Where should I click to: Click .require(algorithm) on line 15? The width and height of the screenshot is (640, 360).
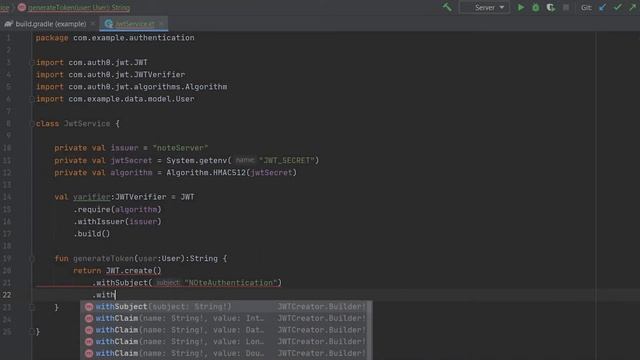118,209
